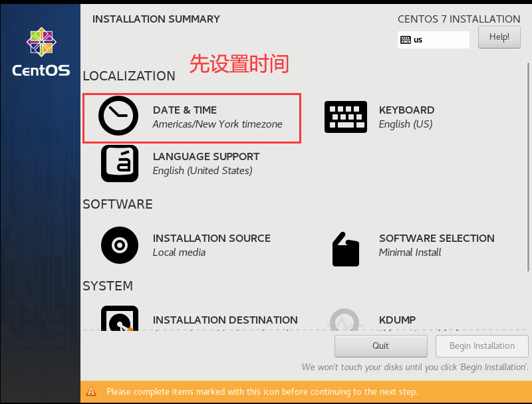Click the vertical scrollbar on the right edge
This screenshot has width=532, height=404.
528,167
